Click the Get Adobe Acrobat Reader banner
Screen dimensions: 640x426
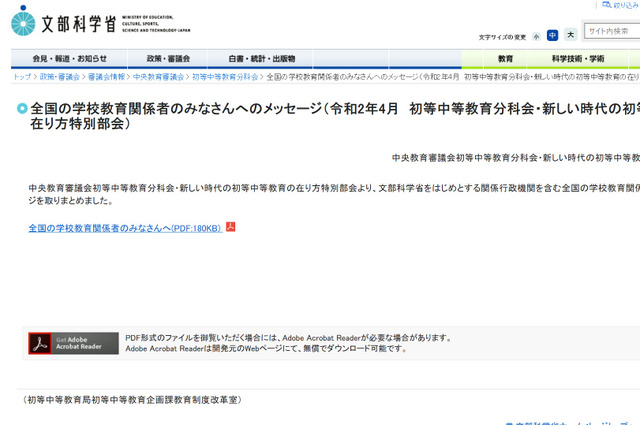73,343
